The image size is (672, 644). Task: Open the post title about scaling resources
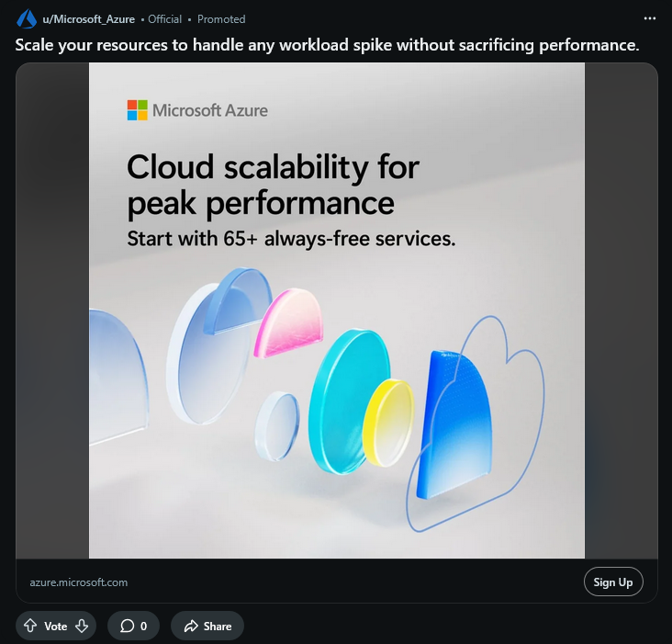point(327,44)
